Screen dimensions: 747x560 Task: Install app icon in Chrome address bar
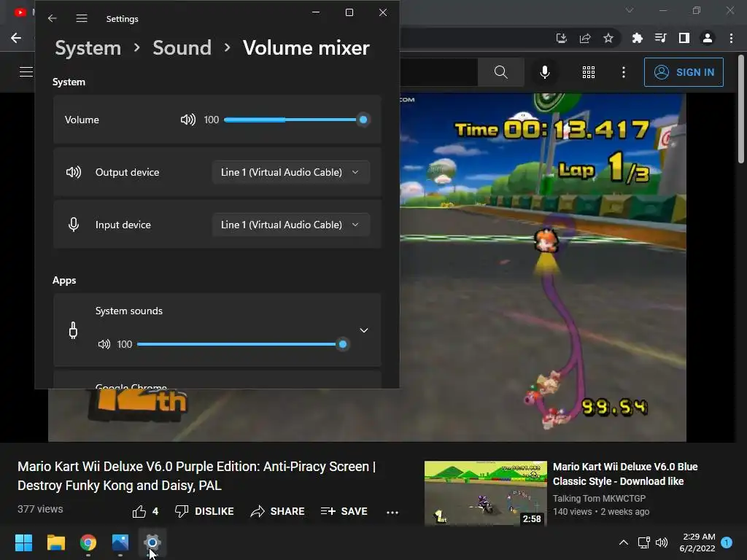coord(561,38)
